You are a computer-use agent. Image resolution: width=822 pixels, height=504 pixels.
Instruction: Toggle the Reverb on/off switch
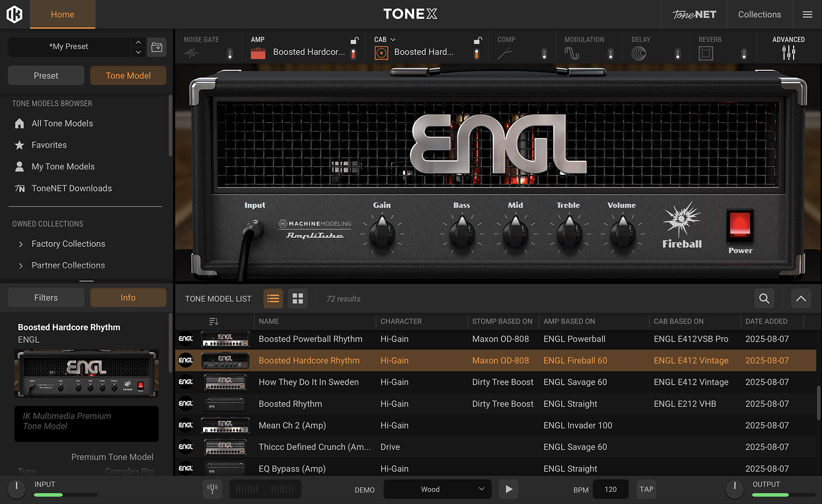[x=744, y=54]
